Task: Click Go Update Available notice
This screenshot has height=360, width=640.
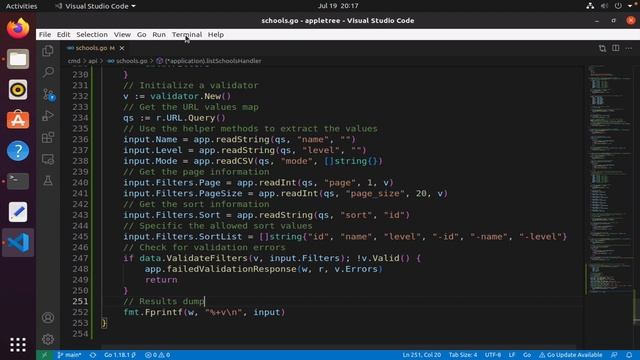Action: [571, 355]
